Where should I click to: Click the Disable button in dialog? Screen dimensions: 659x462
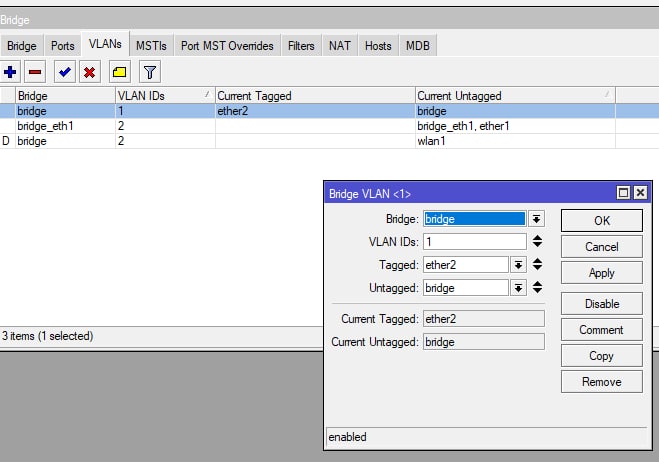(x=601, y=304)
